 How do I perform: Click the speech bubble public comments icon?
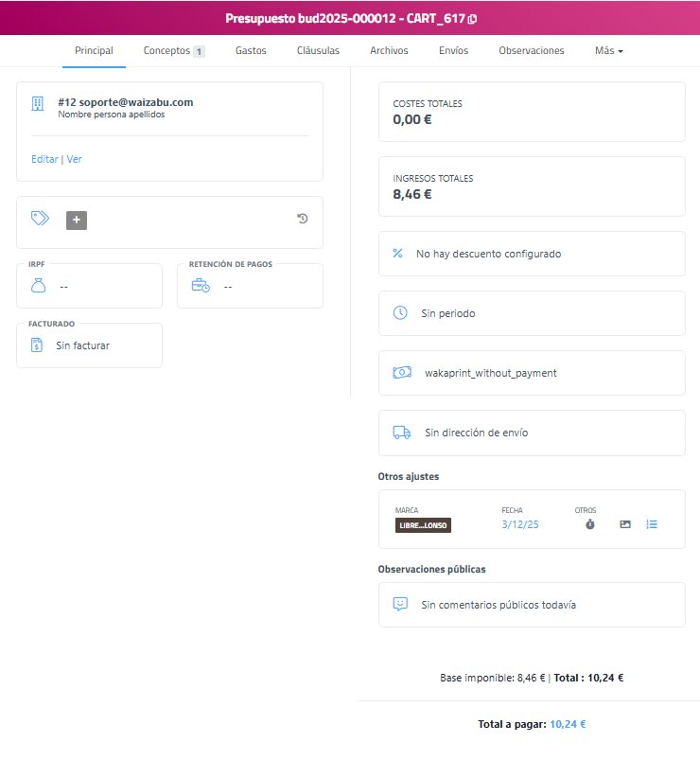coord(400,604)
